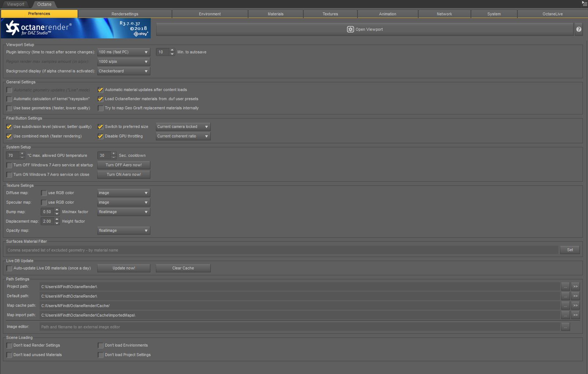The height and width of the screenshot is (374, 588).
Task: Click the Clear Cache button
Action: point(183,268)
